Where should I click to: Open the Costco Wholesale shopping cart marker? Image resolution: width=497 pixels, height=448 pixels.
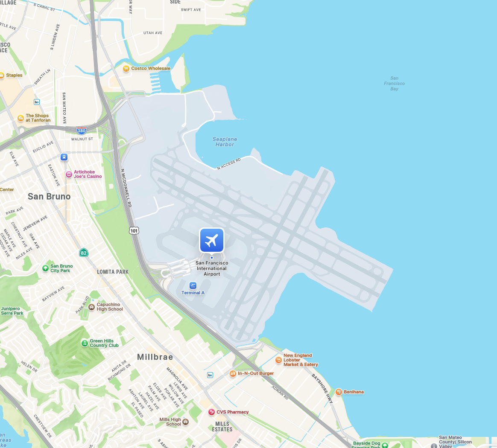[x=126, y=68]
